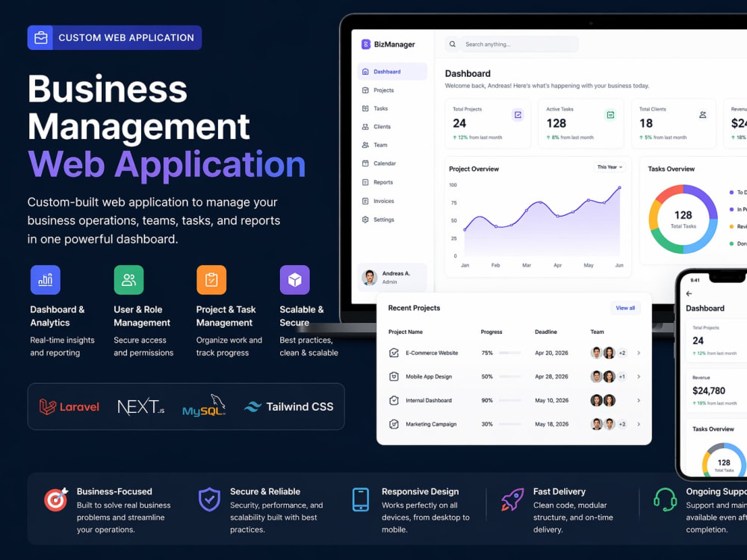Open the This Year dropdown
The image size is (747, 560).
[x=610, y=167]
